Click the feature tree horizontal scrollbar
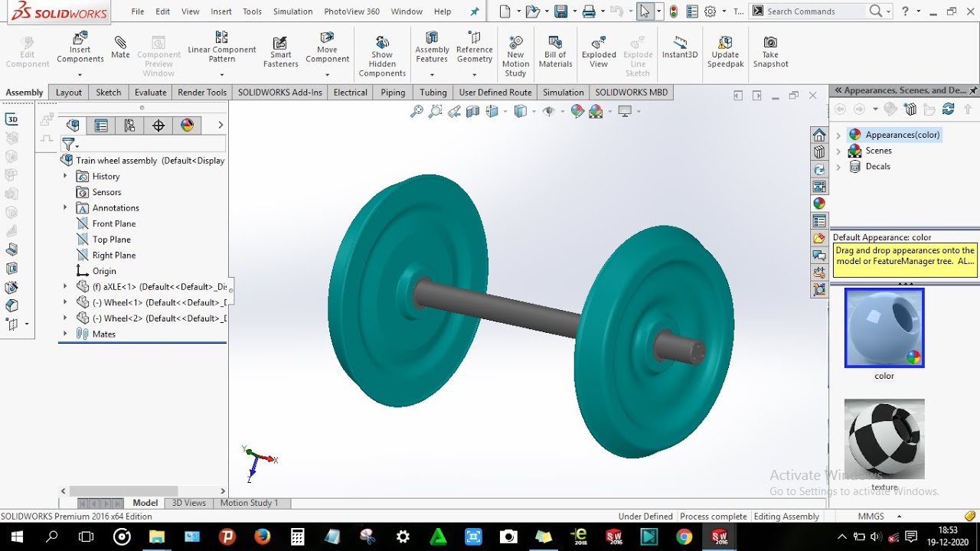The width and height of the screenshot is (980, 551). pos(123,491)
